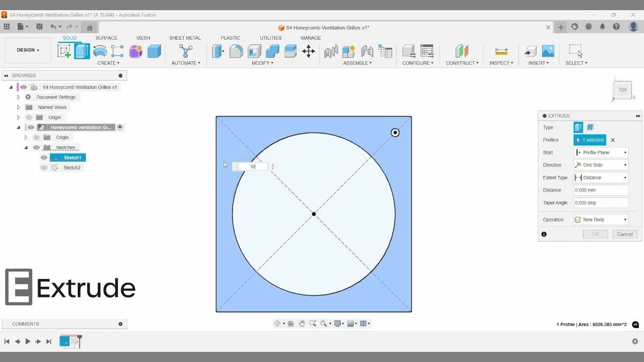Expand the Document Settings tree item
This screenshot has width=644, height=362.
[x=18, y=97]
